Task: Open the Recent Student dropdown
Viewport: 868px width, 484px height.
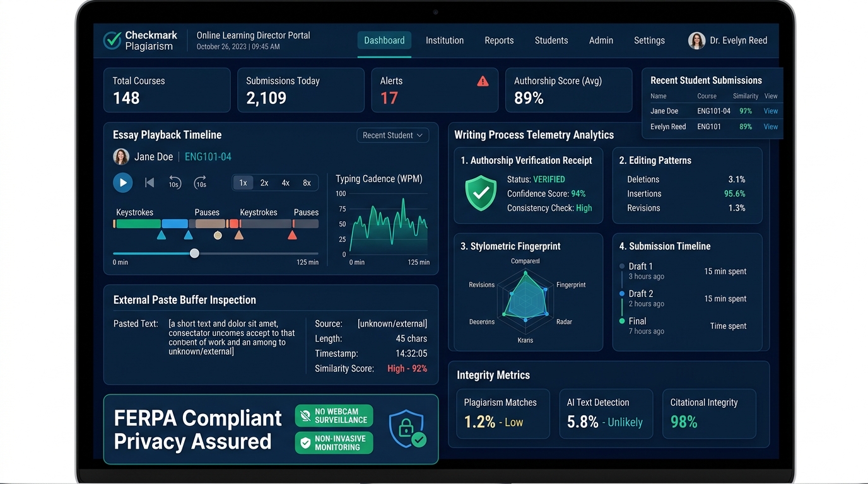Action: point(392,135)
